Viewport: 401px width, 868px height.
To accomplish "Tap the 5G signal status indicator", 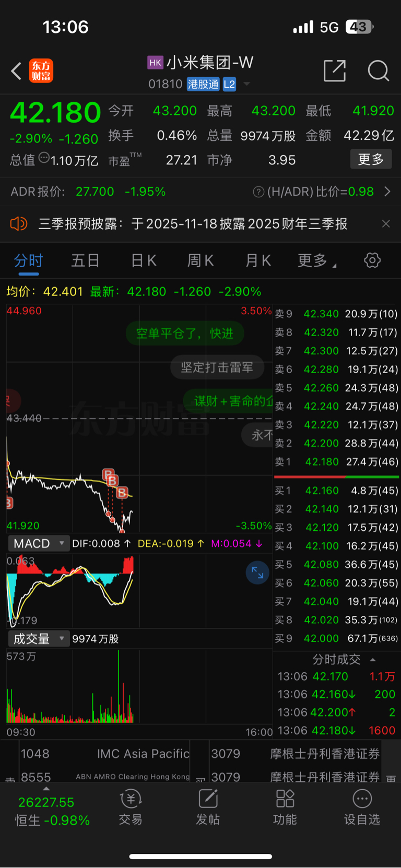I will click(x=329, y=27).
